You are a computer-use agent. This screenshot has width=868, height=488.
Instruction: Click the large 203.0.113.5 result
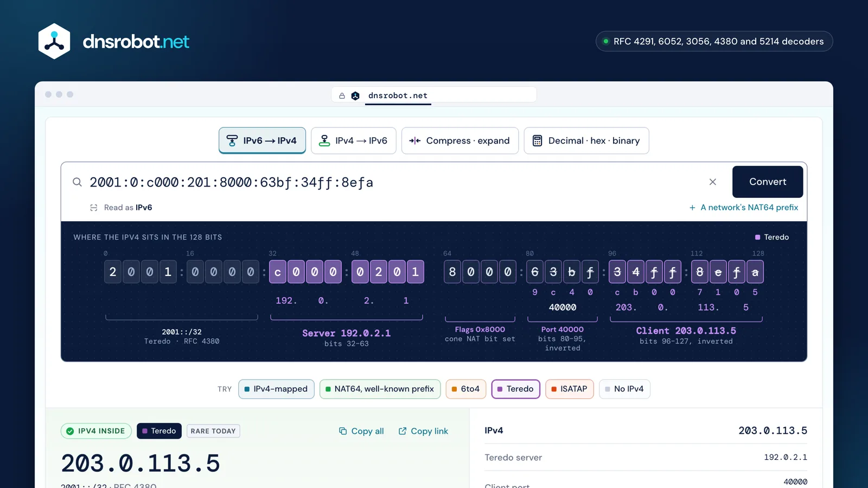(x=141, y=464)
